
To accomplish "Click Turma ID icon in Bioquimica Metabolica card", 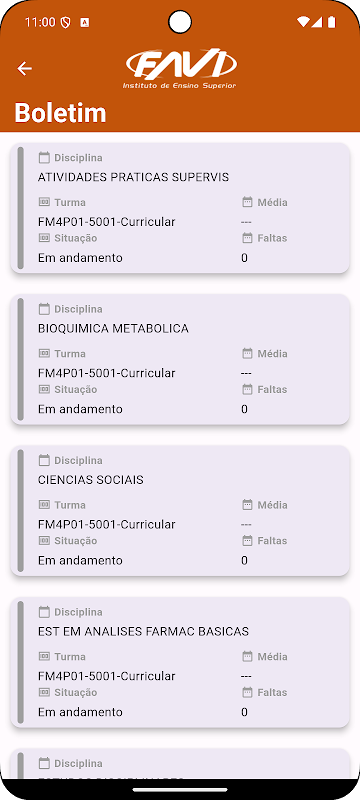I will click(44, 354).
